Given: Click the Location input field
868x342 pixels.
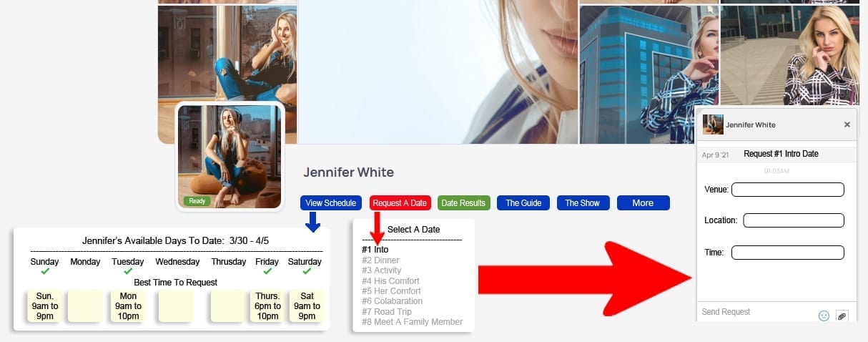Looking at the screenshot, I should coord(794,220).
